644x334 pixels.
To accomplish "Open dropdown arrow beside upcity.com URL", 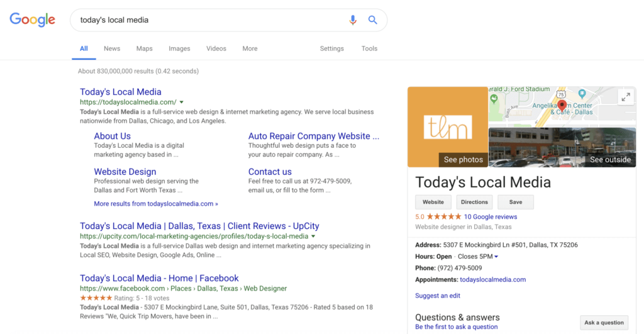I will click(x=313, y=237).
